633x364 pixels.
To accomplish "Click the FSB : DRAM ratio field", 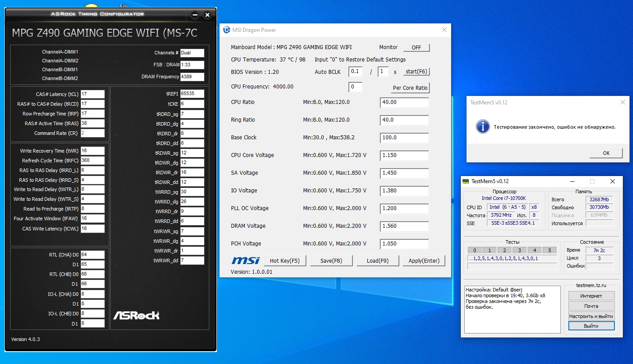I will tap(192, 65).
